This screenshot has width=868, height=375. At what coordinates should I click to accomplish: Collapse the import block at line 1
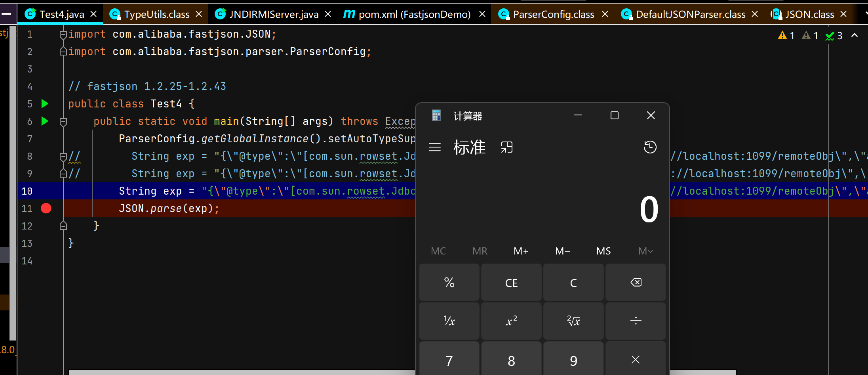coord(63,34)
